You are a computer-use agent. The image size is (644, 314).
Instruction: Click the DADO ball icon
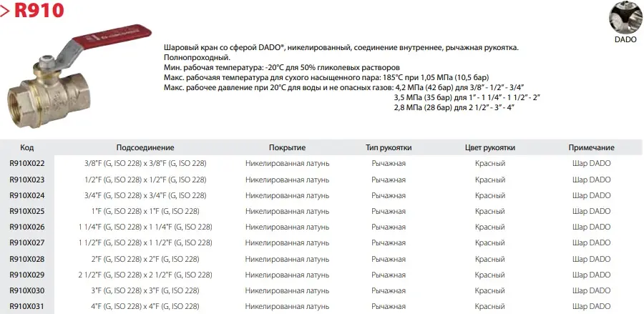coord(625,18)
